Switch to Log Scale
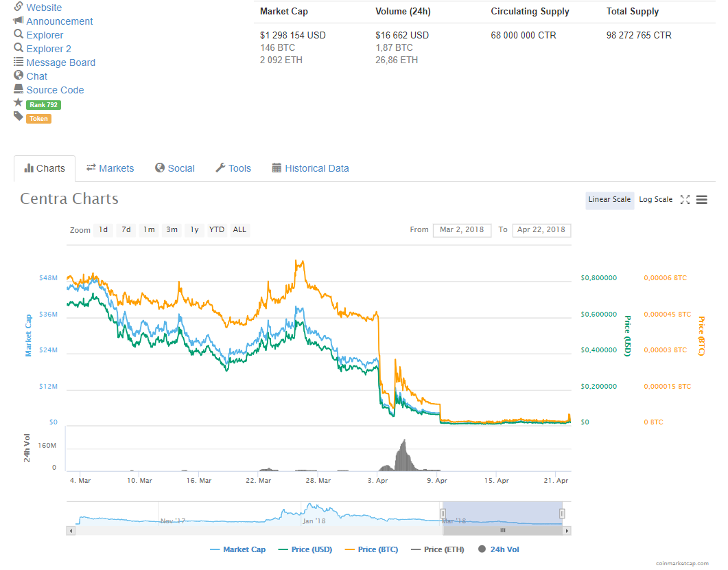 point(655,200)
